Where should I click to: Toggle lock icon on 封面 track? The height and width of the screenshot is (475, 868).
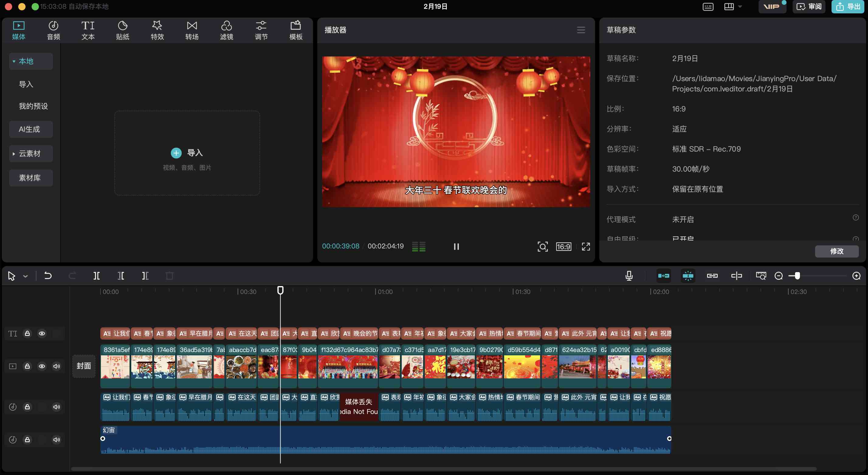coord(28,366)
